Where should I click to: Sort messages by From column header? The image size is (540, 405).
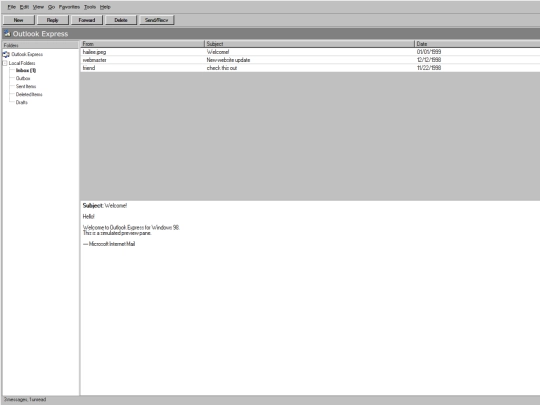pos(143,44)
